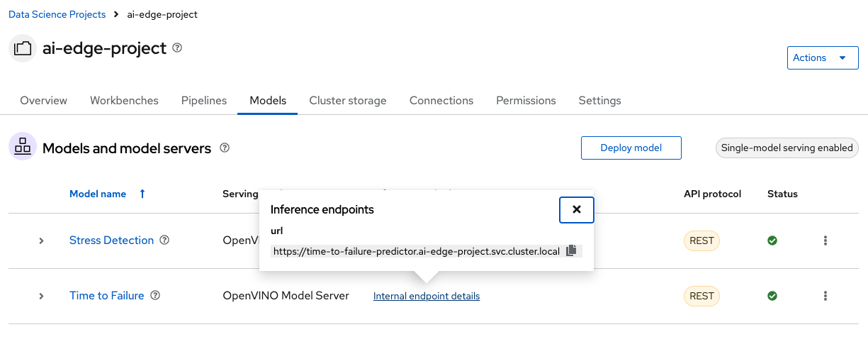Expand the Time to Failure row
This screenshot has height=354, width=868.
(x=41, y=296)
